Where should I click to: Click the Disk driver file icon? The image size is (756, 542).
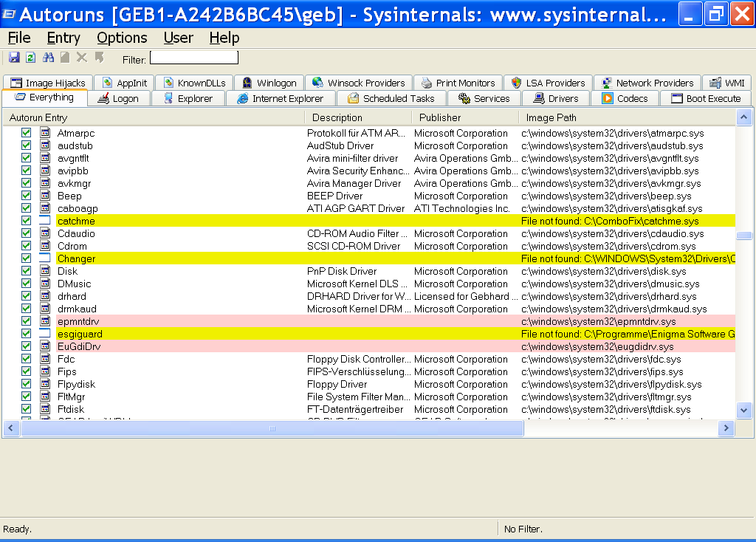tap(45, 270)
